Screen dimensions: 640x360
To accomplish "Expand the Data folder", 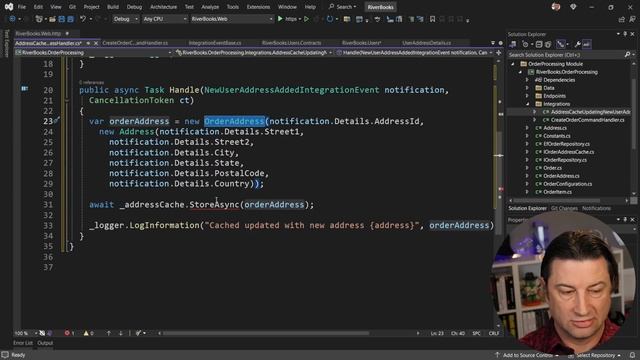I will tap(527, 88).
